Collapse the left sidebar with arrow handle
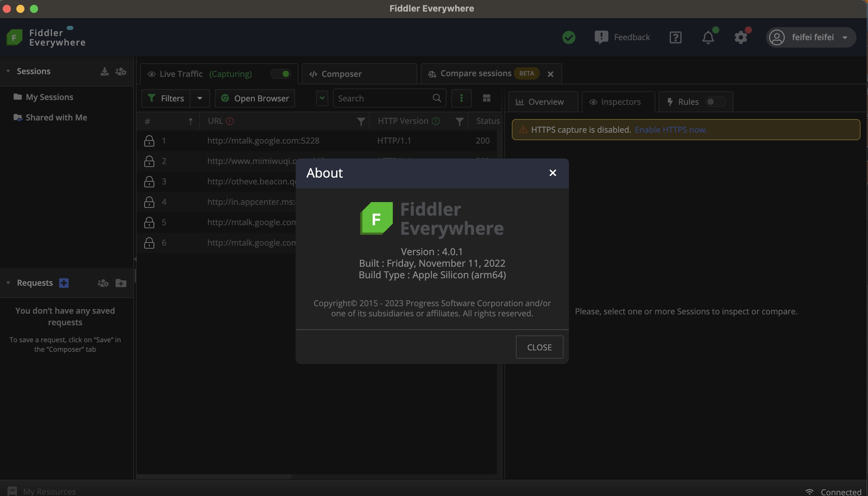This screenshot has width=868, height=496. [135, 259]
